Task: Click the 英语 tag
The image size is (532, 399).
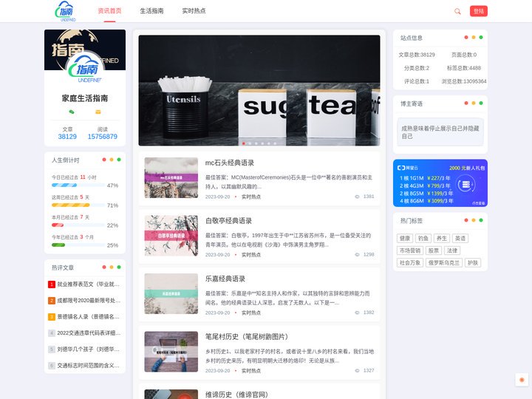Action: click(x=460, y=239)
